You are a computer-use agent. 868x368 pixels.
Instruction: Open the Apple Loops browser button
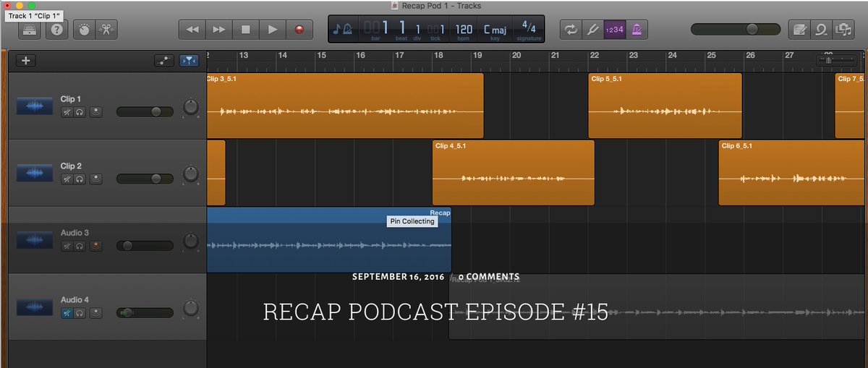point(821,30)
